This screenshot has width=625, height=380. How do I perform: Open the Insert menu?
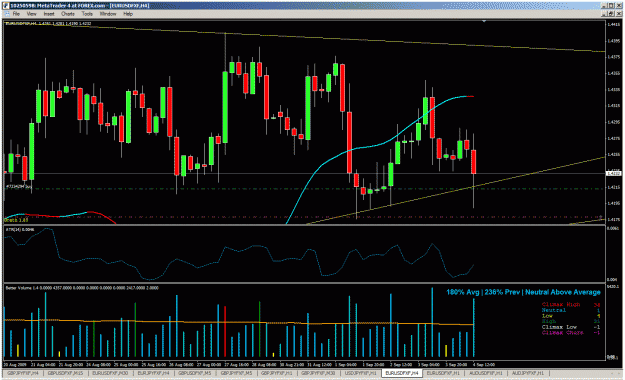click(49, 14)
